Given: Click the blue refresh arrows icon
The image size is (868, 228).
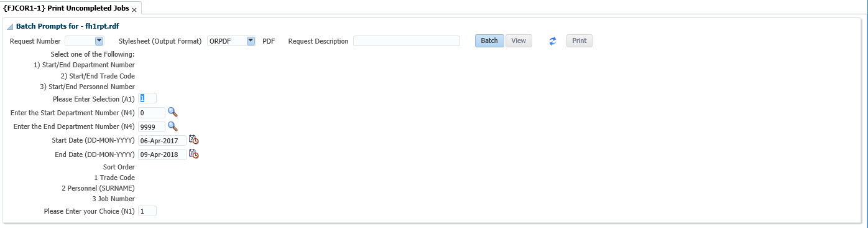Looking at the screenshot, I should 552,41.
